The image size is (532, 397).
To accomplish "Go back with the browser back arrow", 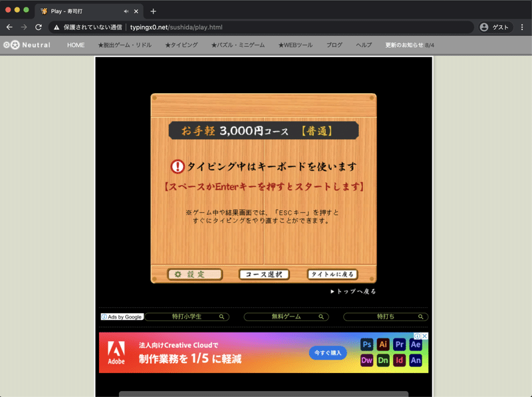I will 9,27.
